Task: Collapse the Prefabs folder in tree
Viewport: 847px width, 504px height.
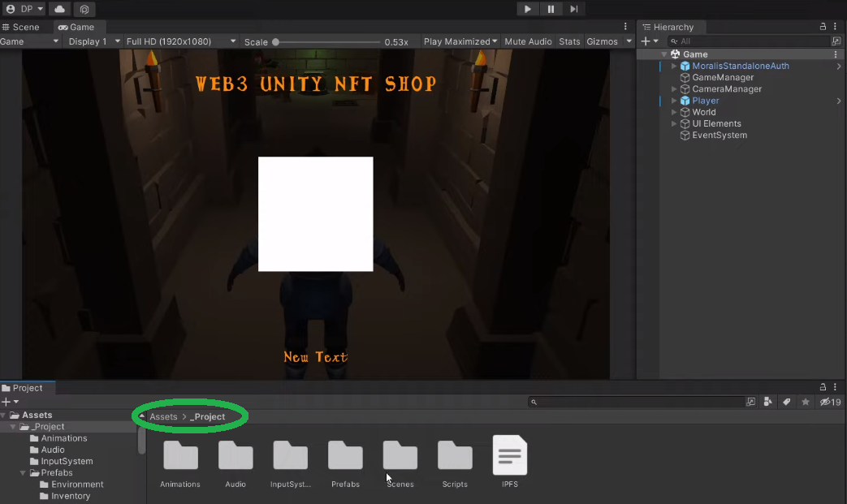Action: [23, 473]
